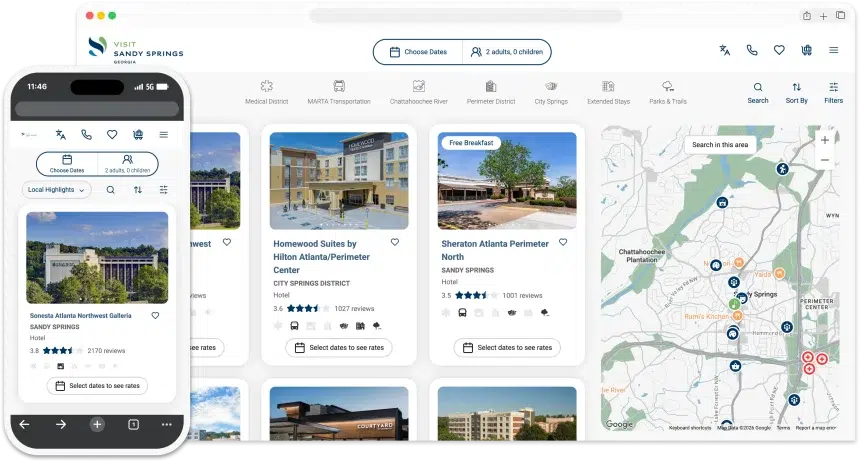
Task: Open desktop header favorites heart icon
Action: click(x=779, y=50)
